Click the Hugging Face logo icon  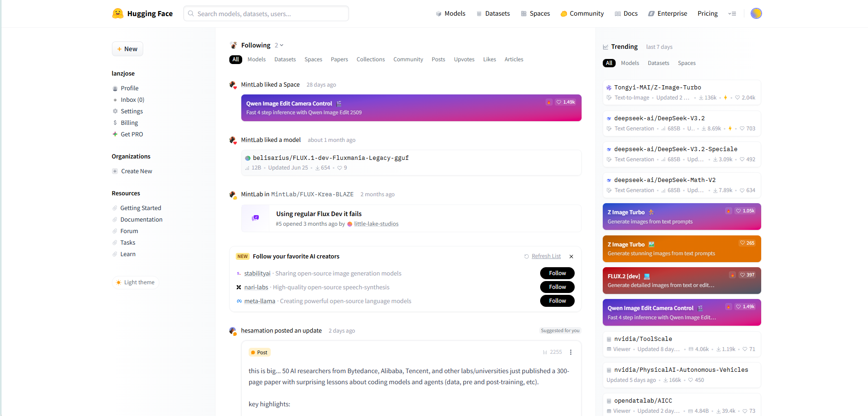coord(118,13)
